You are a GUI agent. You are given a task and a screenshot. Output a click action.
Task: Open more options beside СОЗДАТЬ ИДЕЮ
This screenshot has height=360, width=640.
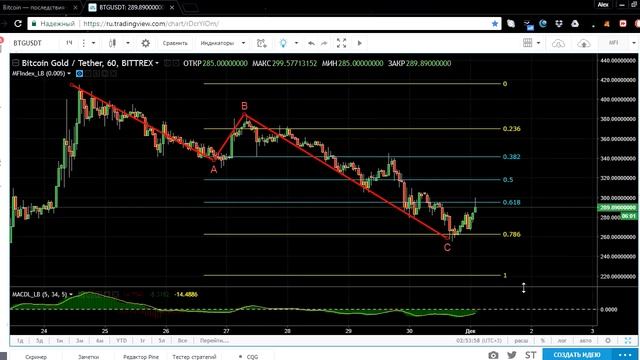(625, 355)
